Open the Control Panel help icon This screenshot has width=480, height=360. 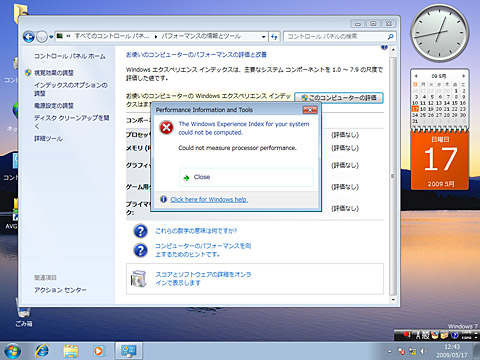coord(384,47)
